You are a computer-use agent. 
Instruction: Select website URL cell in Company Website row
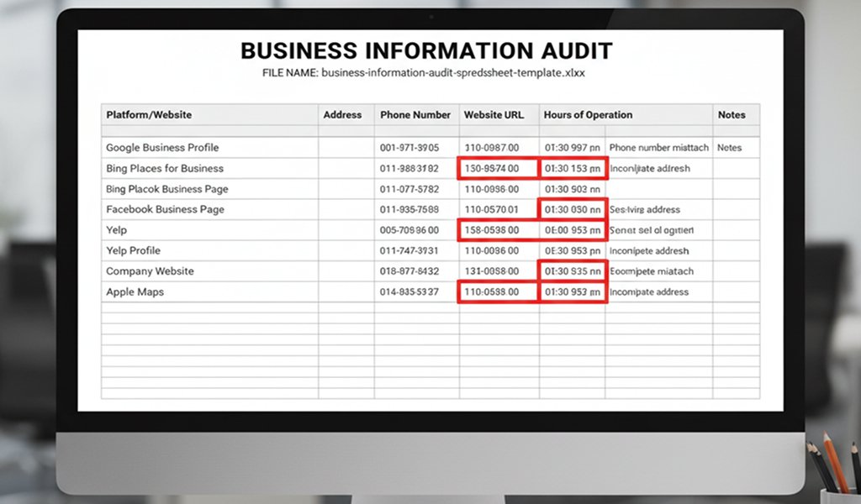click(499, 271)
